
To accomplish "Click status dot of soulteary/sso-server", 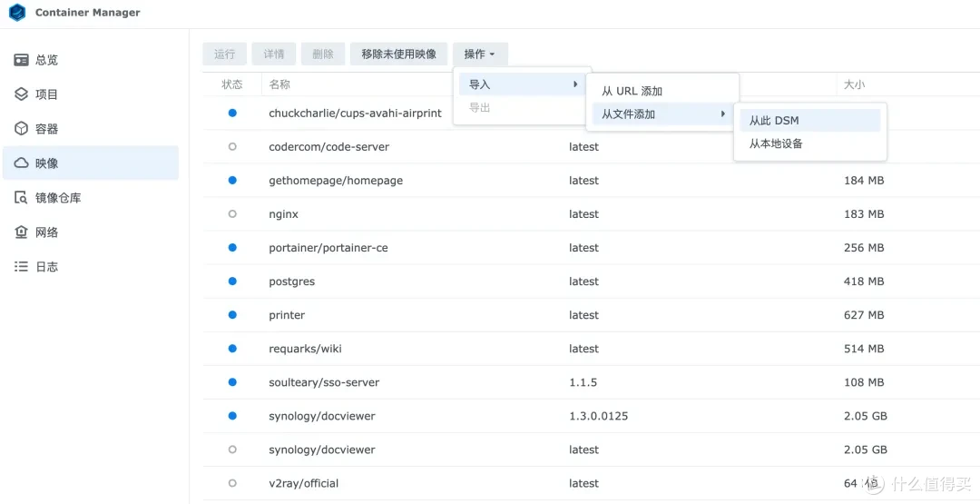I will (x=232, y=382).
